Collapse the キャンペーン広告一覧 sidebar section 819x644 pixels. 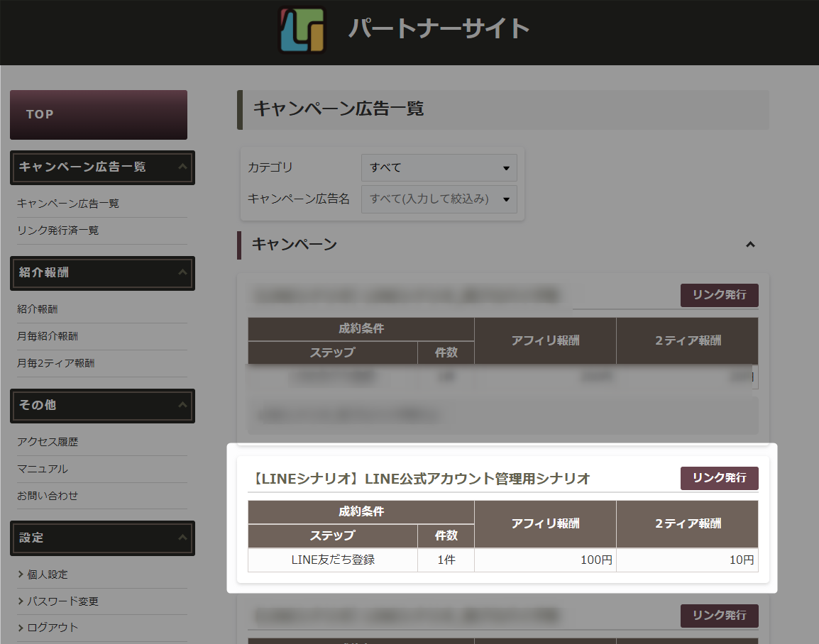pos(182,167)
